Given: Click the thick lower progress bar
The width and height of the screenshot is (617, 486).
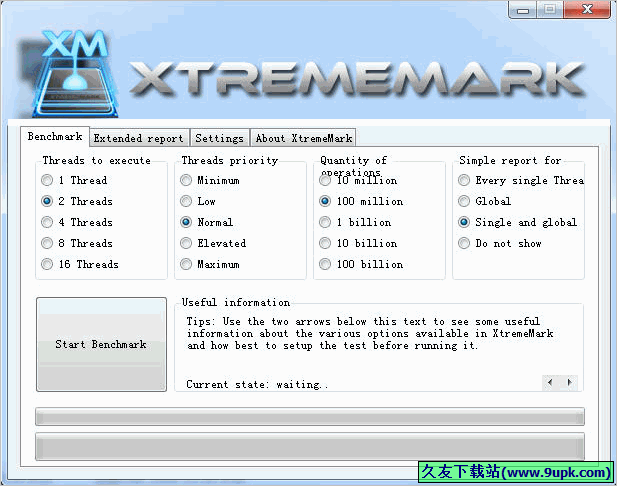Looking at the screenshot, I should (x=310, y=447).
